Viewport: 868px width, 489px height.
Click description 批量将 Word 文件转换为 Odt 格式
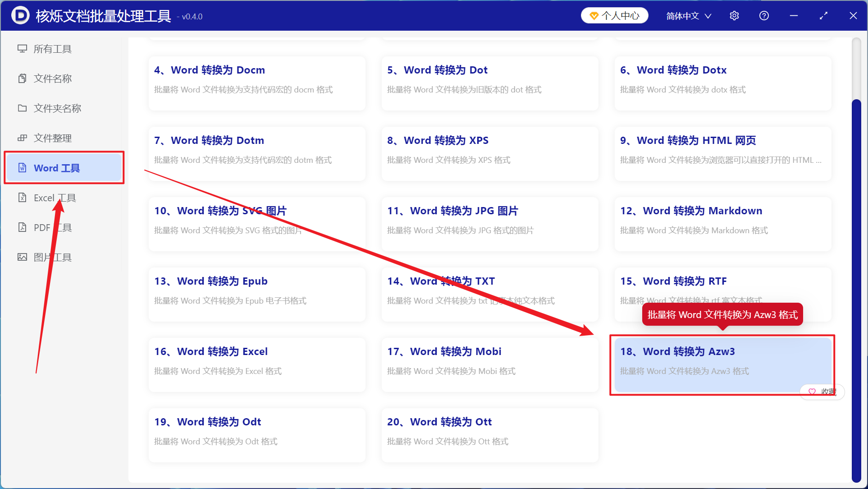[216, 442]
